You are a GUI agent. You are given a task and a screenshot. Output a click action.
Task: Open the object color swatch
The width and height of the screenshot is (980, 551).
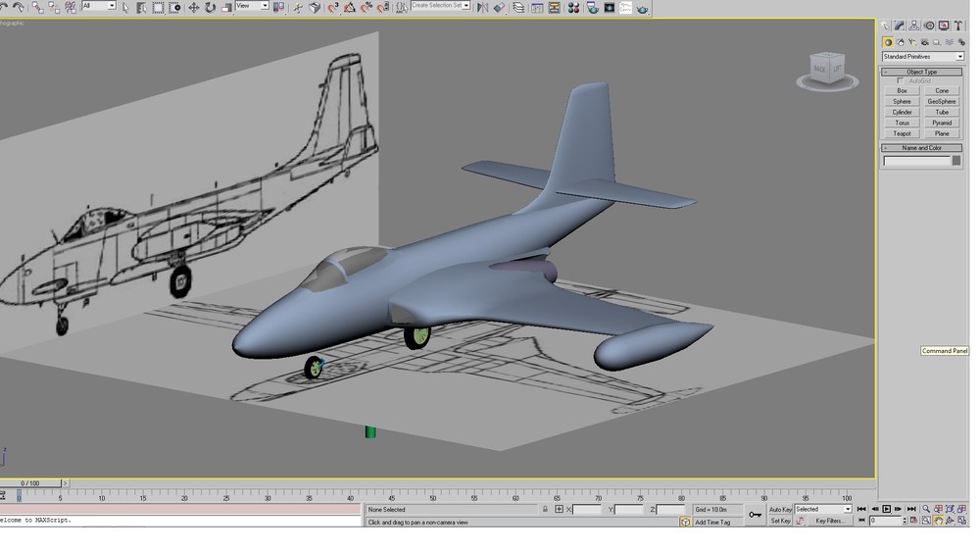(956, 162)
